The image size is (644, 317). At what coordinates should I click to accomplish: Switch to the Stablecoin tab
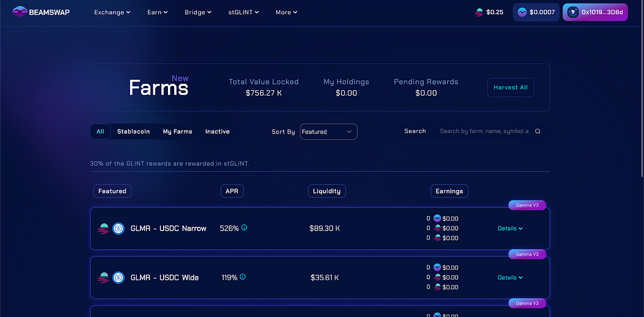pyautogui.click(x=133, y=131)
